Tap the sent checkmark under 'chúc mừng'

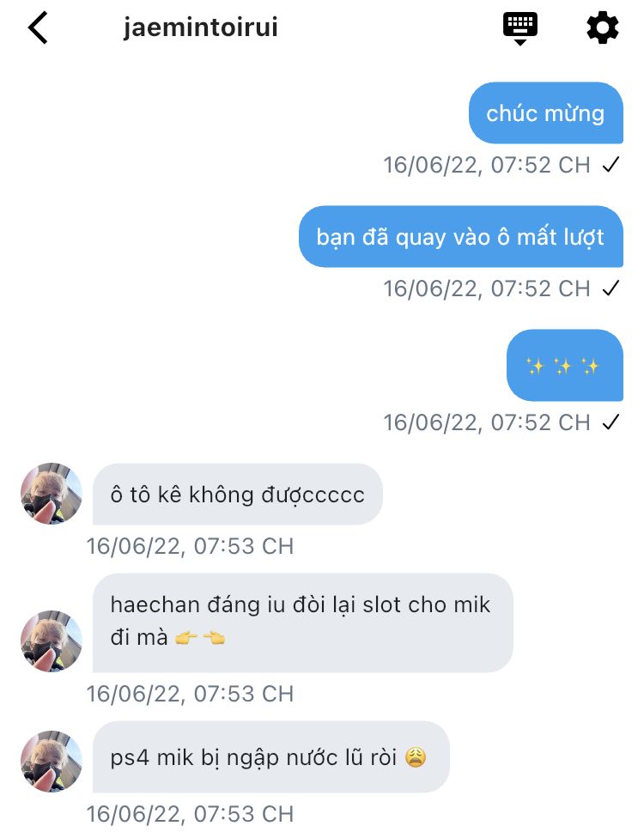point(611,165)
